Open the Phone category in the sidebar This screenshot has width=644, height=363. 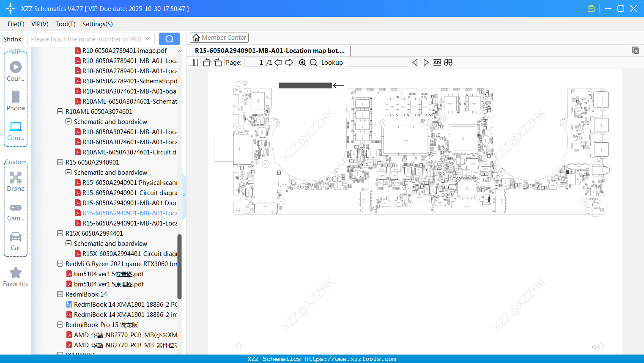16,101
